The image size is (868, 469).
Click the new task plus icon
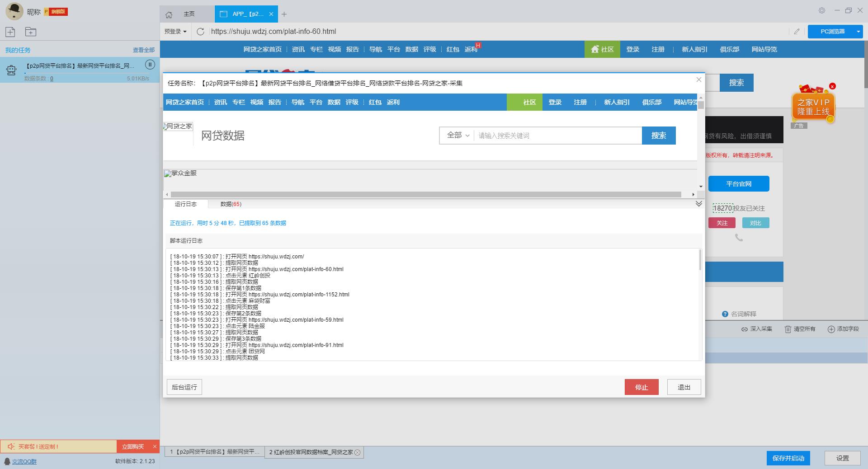10,32
